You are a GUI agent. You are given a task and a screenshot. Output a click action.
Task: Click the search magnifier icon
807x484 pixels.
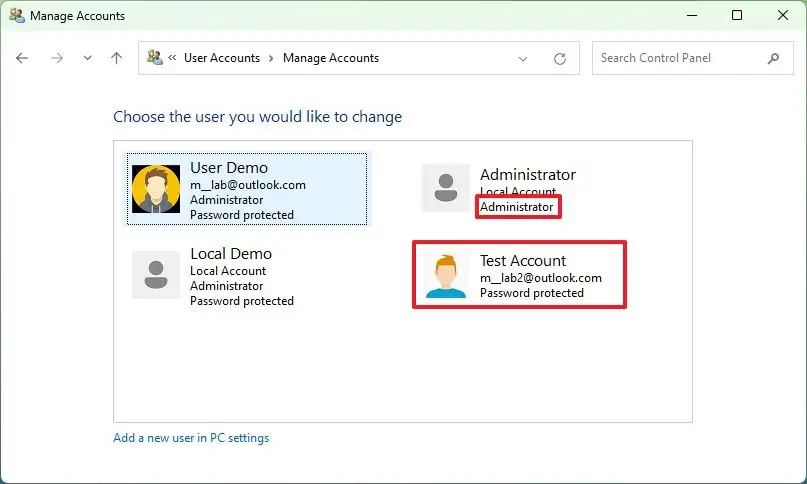[773, 58]
